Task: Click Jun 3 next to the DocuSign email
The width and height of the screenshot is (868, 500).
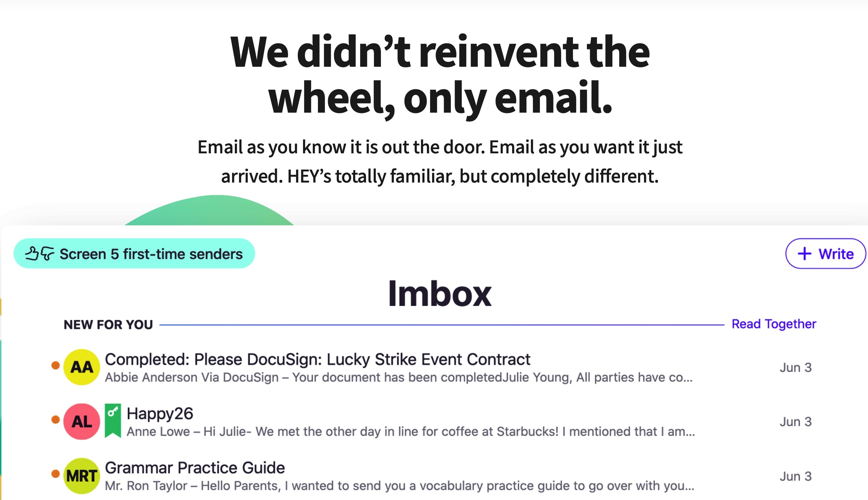Action: [797, 368]
